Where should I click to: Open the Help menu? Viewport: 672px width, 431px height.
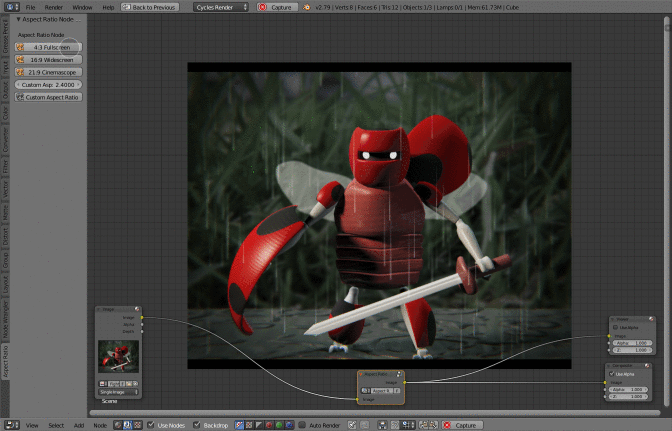(x=108, y=7)
